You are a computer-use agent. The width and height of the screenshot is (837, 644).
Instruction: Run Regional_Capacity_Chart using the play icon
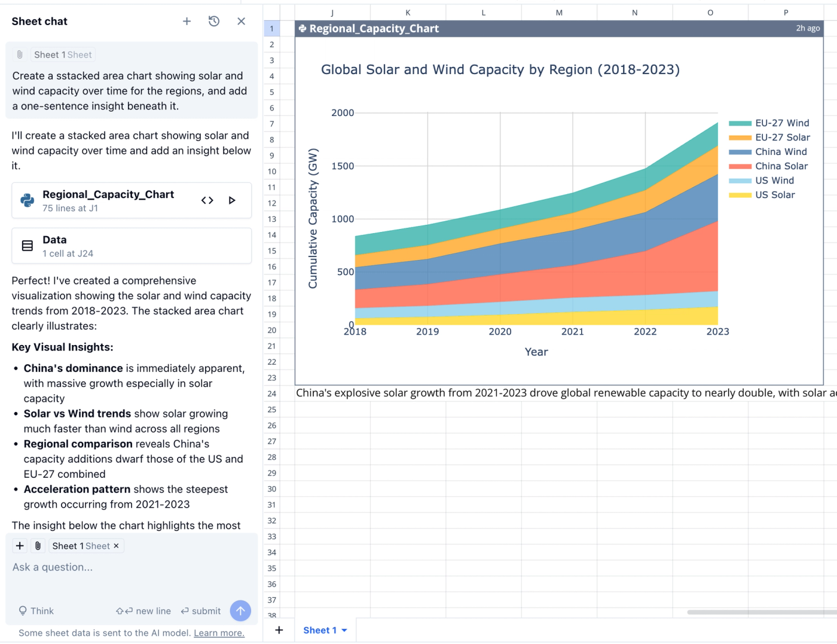[232, 200]
